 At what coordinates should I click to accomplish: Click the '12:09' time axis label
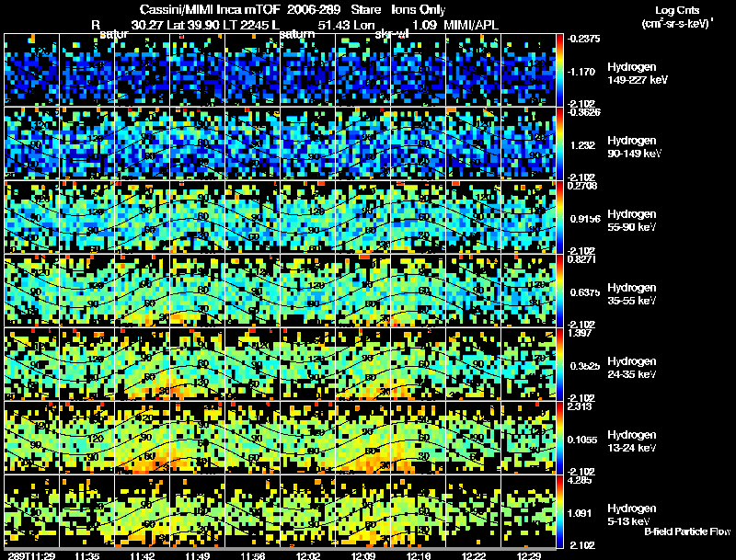[363, 555]
